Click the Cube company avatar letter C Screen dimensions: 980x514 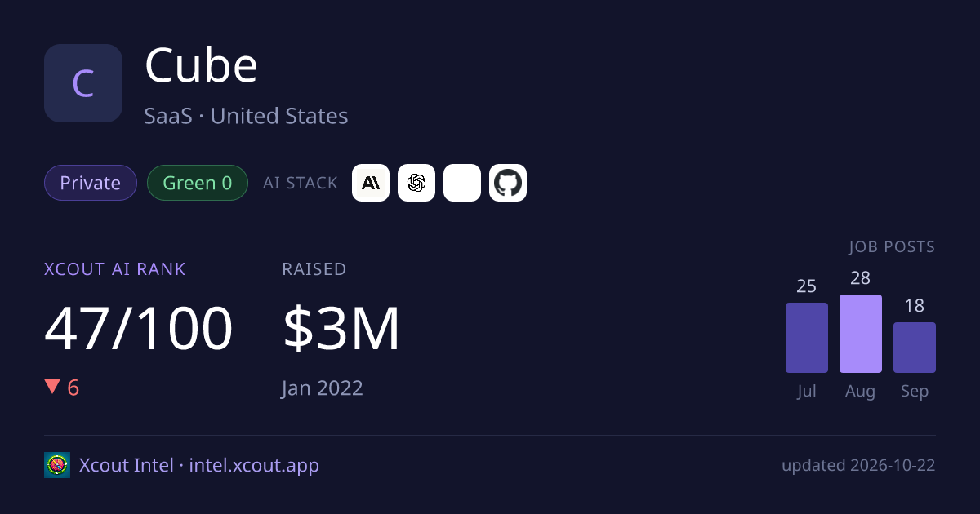(x=83, y=83)
